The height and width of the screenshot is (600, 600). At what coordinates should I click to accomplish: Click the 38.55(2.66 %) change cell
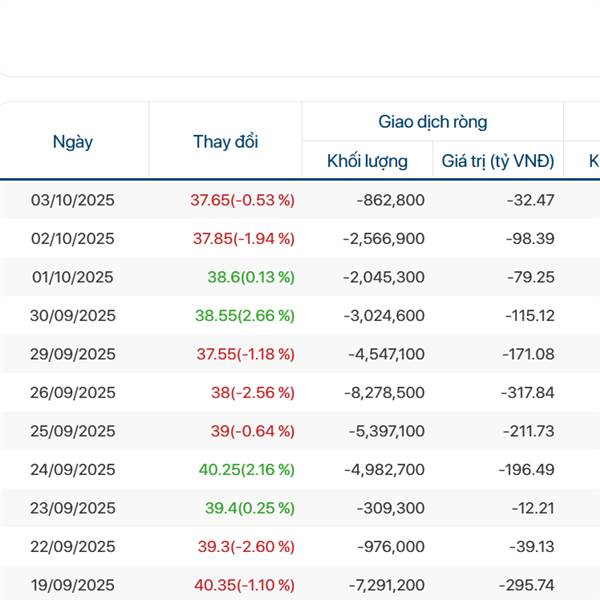244,315
